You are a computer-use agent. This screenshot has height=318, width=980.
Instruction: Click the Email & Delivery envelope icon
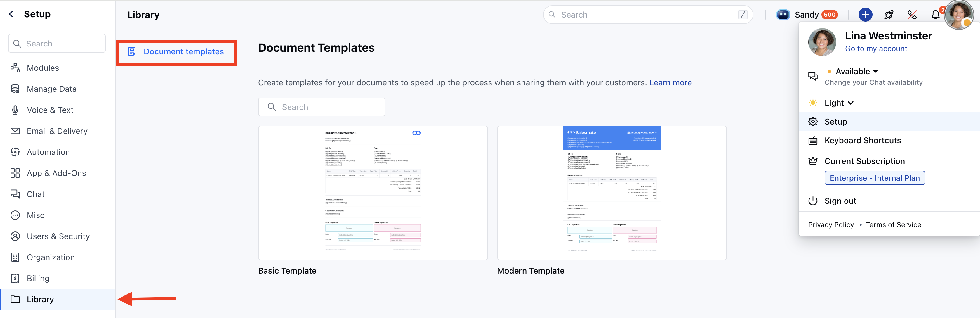[15, 131]
